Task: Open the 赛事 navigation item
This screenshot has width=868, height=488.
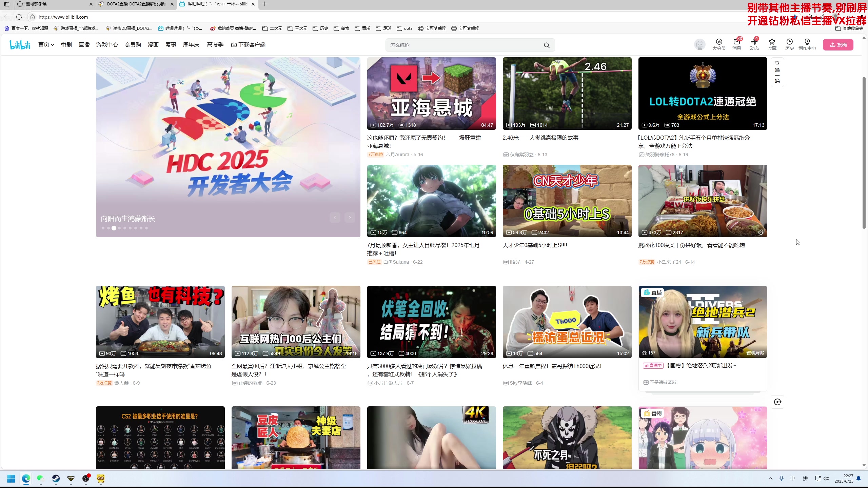Action: click(x=171, y=45)
